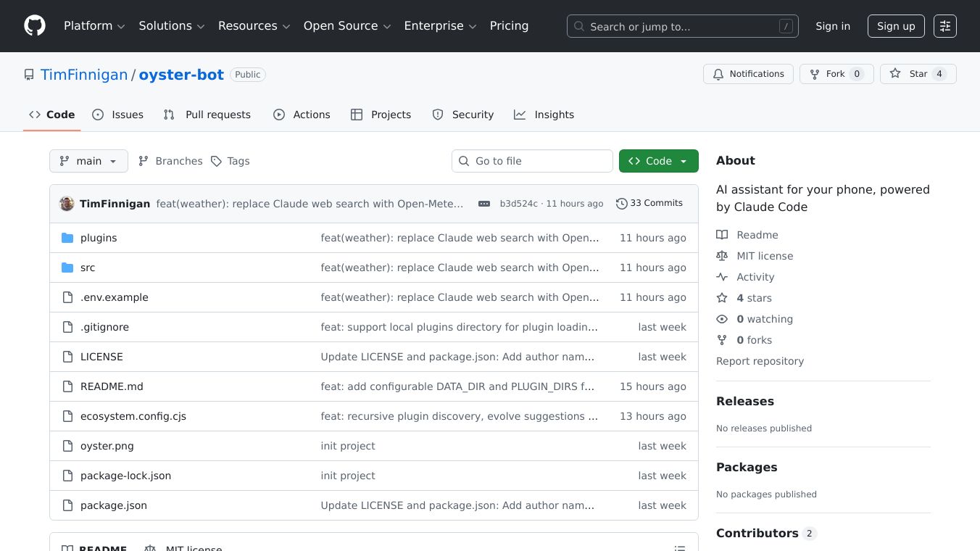This screenshot has height=551, width=980.
Task: Open the Platform menu
Action: point(94,26)
